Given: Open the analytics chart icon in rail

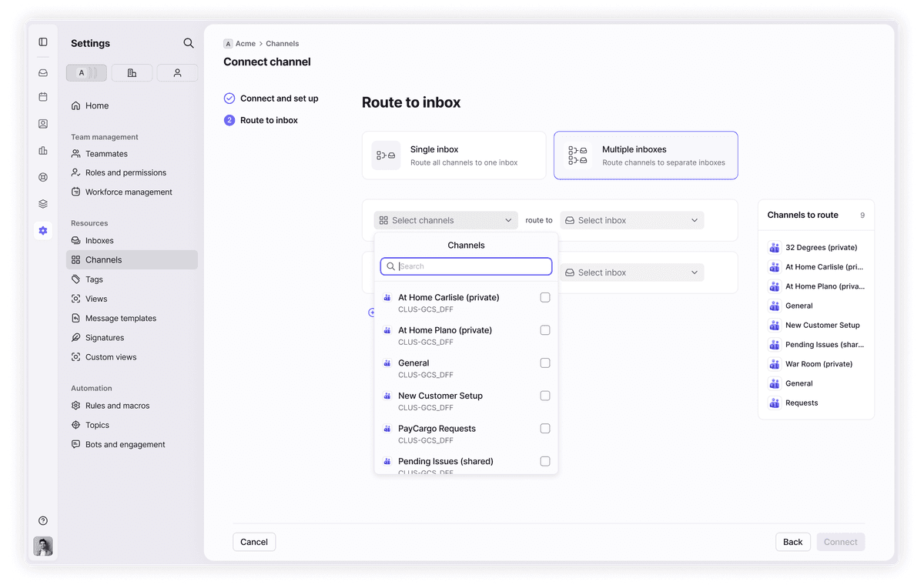Looking at the screenshot, I should coord(43,151).
